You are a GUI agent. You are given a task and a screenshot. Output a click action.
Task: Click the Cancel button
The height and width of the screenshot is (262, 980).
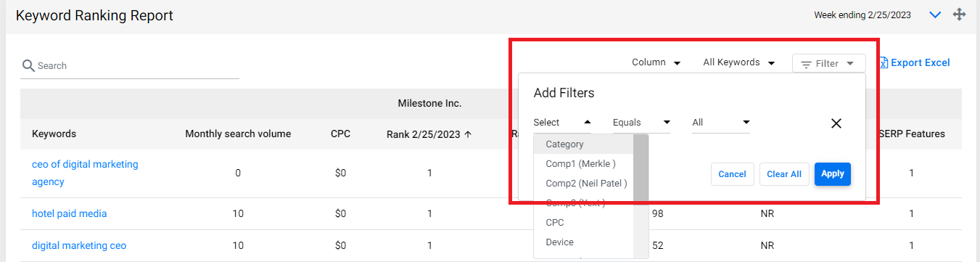(732, 174)
